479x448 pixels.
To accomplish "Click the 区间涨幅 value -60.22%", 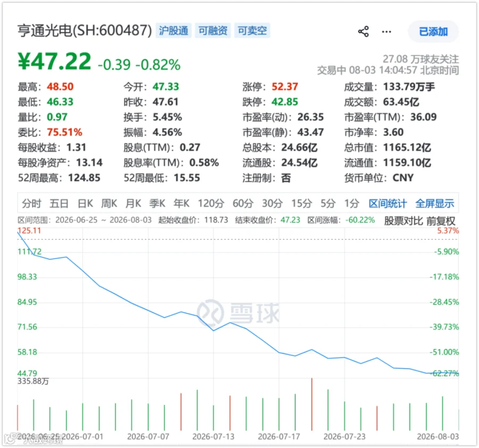I will pos(360,220).
